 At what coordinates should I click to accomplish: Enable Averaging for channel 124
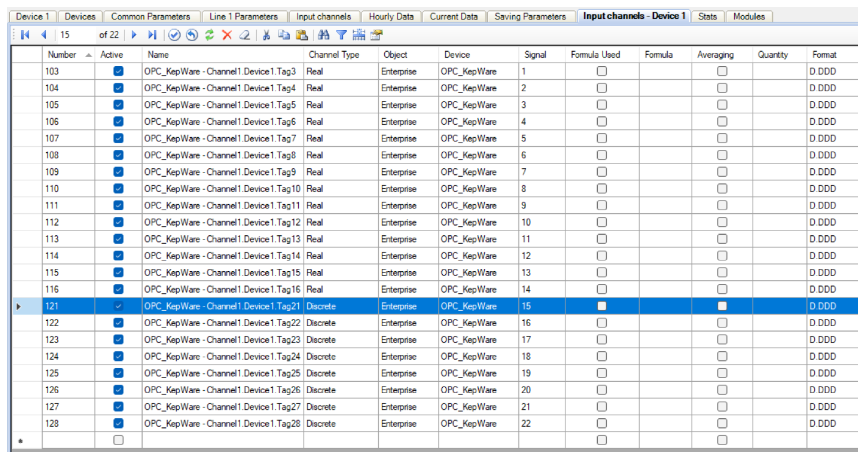point(722,356)
